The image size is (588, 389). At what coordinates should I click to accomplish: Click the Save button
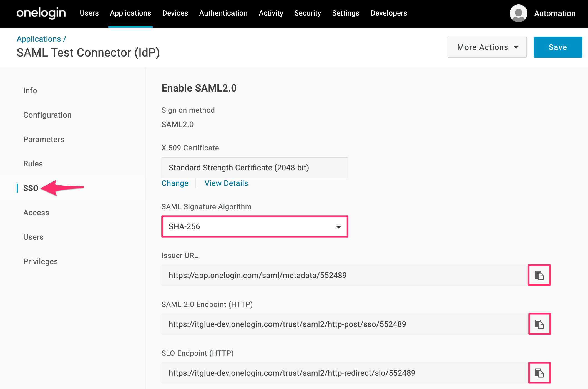tap(557, 47)
